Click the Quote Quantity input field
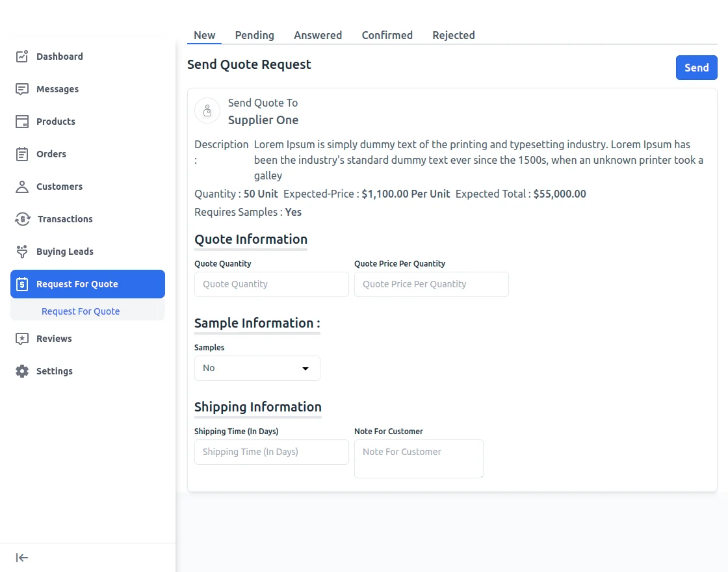The height and width of the screenshot is (572, 728). click(271, 284)
